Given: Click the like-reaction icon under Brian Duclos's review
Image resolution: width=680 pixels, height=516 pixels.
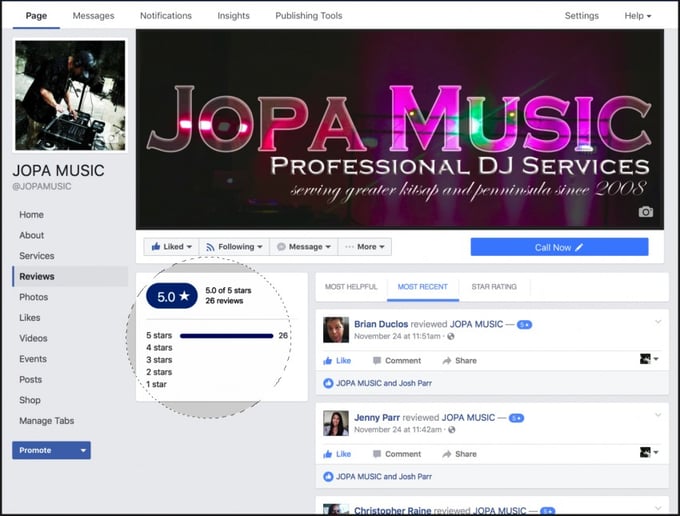Looking at the screenshot, I should pyautogui.click(x=328, y=383).
